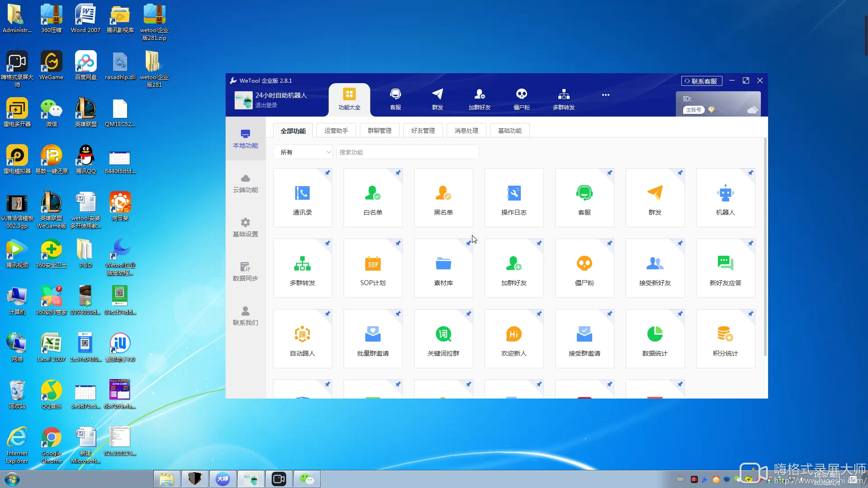This screenshot has width=868, height=488.
Task: Toggle the pin on 新好友应答 tile
Action: pos(750,243)
